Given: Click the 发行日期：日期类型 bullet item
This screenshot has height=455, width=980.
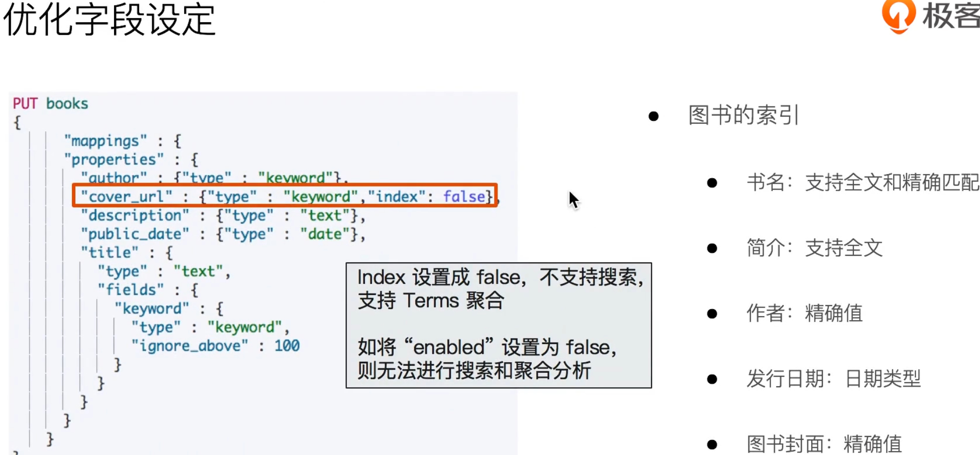Looking at the screenshot, I should (x=833, y=379).
